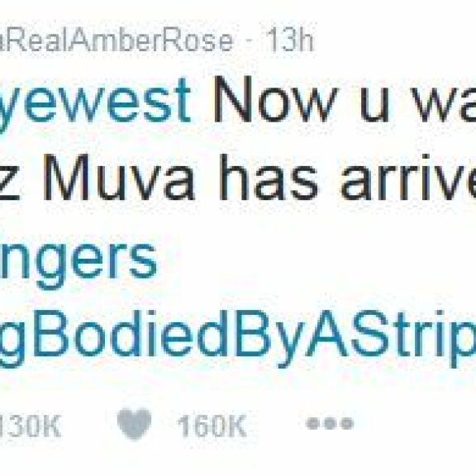The width and height of the screenshot is (476, 476).
Task: Open the kanyewest mention link
Action: click(x=95, y=102)
